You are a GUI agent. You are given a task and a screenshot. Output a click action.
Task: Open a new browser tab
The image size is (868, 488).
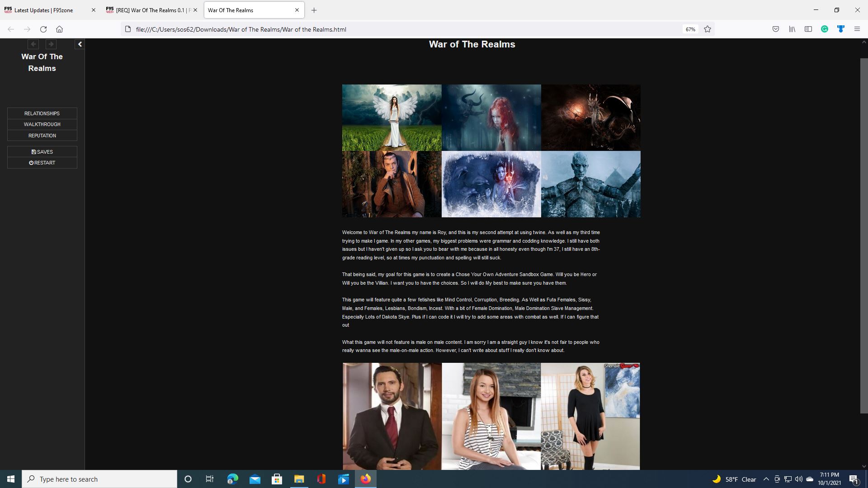pos(314,10)
